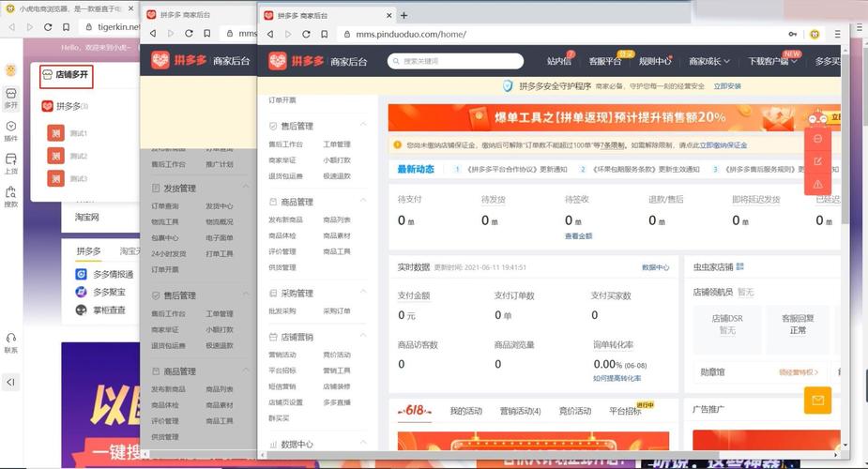Open the 联系 headset contact icon
868x469 pixels.
tap(10, 343)
